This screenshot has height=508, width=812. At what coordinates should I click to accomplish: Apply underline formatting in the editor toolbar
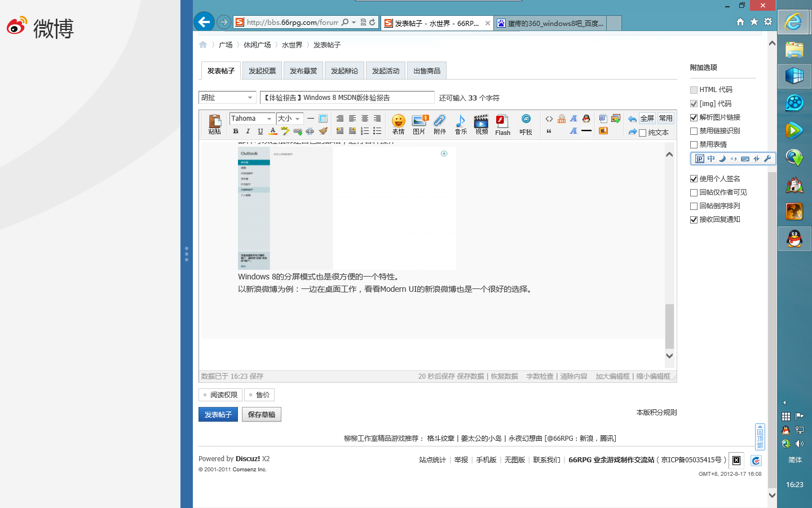[260, 131]
